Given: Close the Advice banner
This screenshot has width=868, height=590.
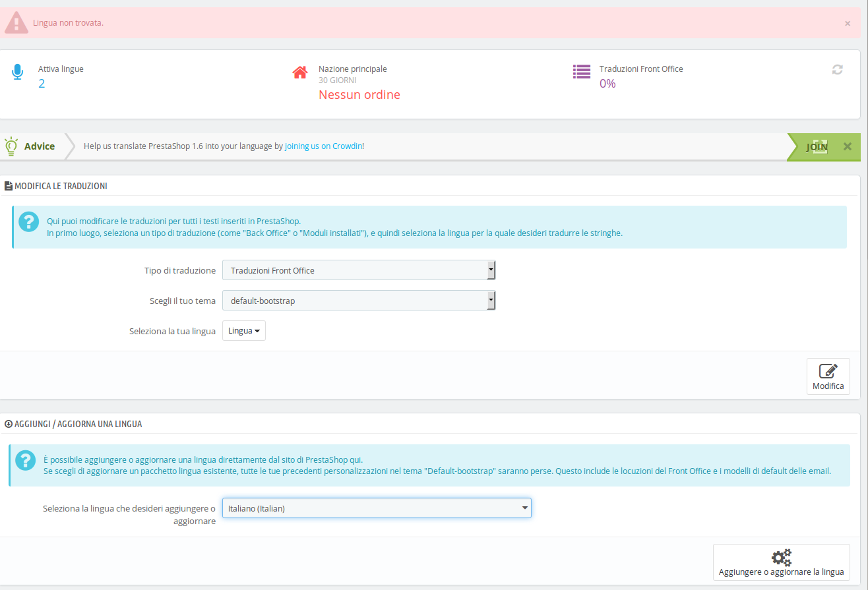Looking at the screenshot, I should [848, 146].
